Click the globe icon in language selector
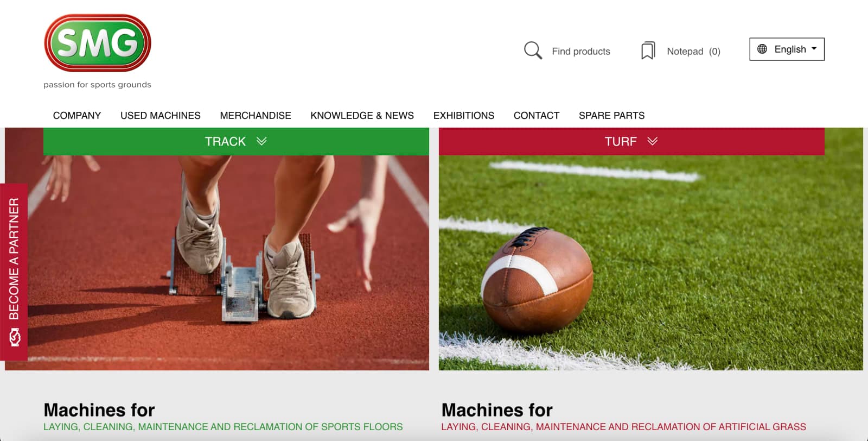The height and width of the screenshot is (441, 868). point(762,49)
